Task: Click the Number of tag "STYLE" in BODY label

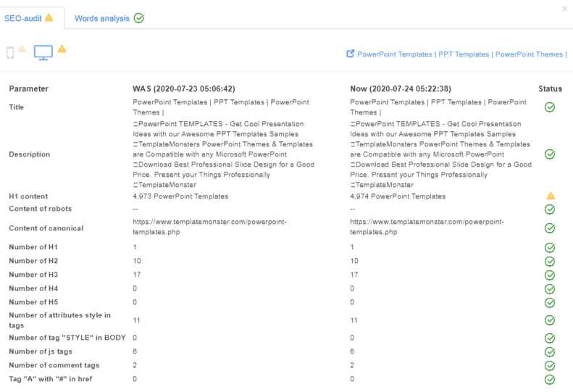Action: pos(67,338)
